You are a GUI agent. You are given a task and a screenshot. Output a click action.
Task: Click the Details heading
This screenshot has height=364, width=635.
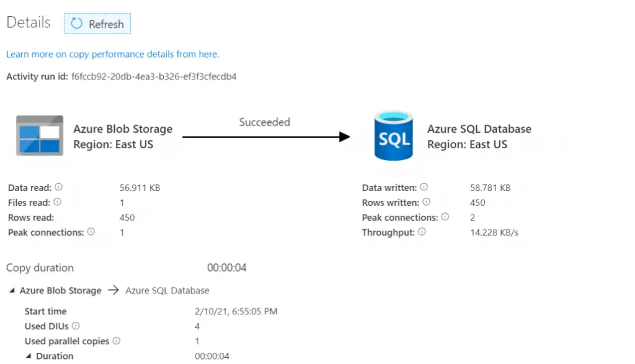point(29,22)
